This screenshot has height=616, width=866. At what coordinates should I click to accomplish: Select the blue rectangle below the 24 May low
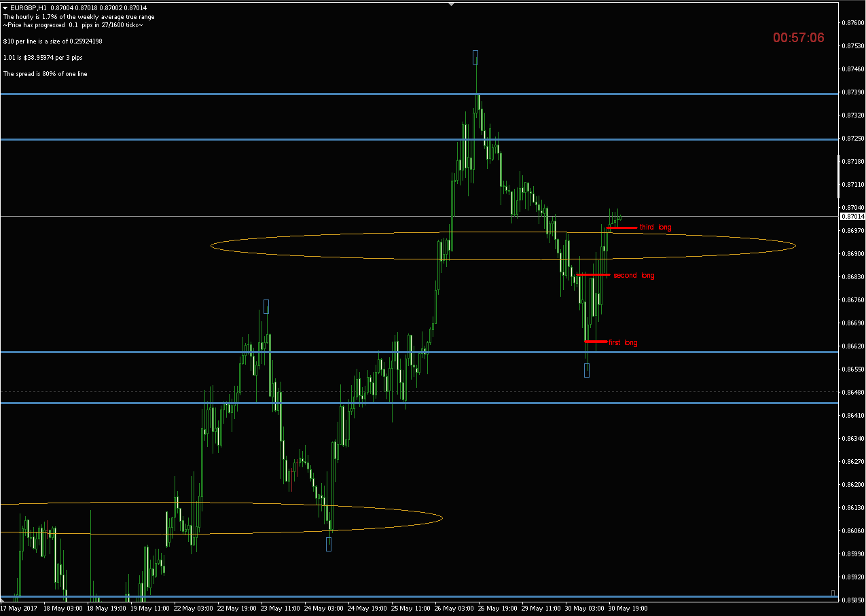click(x=329, y=544)
